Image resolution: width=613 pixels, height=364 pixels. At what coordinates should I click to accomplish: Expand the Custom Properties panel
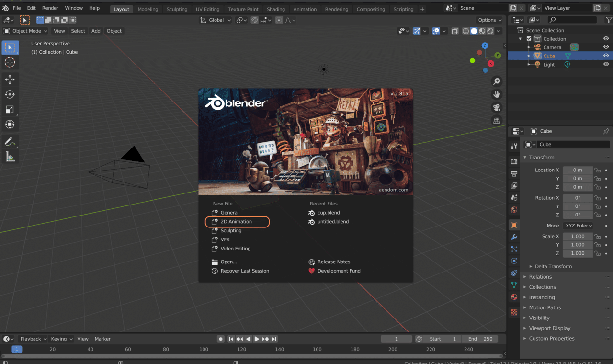(x=551, y=338)
